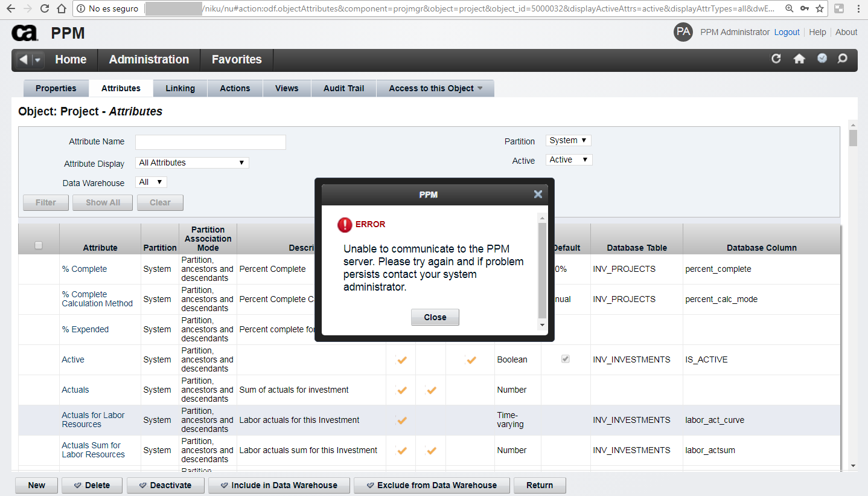Switch to the Linking tab
The image size is (868, 496).
pos(180,88)
